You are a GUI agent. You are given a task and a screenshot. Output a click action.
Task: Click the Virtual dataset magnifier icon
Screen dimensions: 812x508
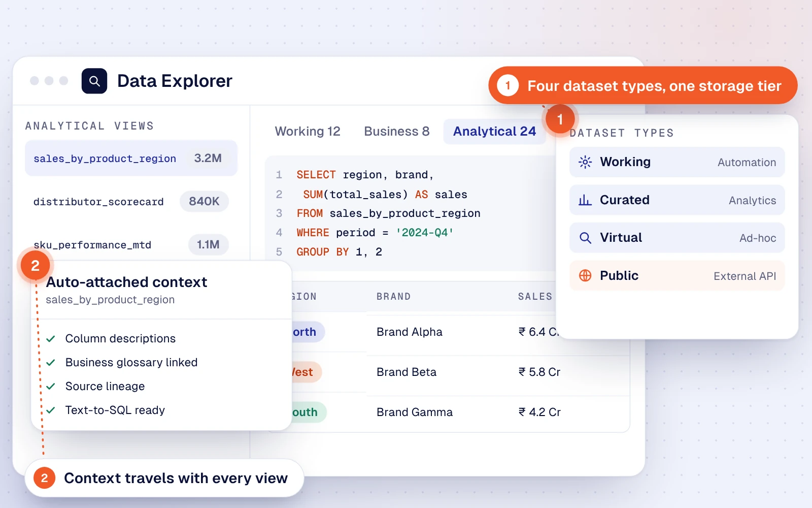(x=585, y=238)
